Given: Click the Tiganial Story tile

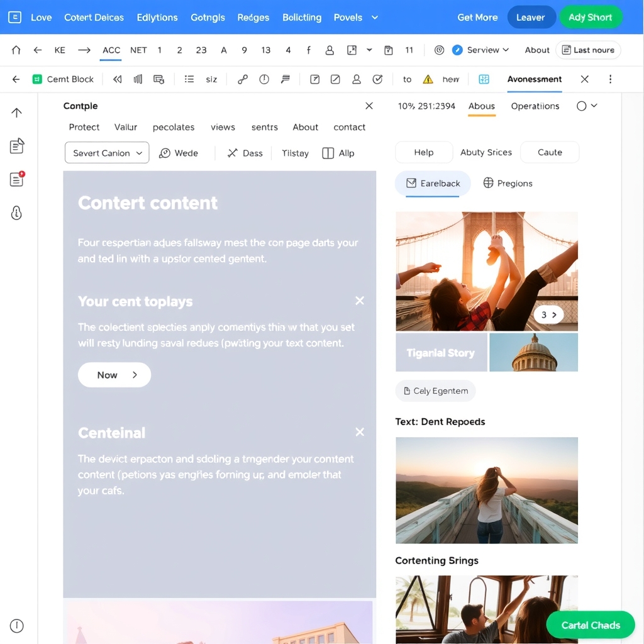Looking at the screenshot, I should pos(441,352).
